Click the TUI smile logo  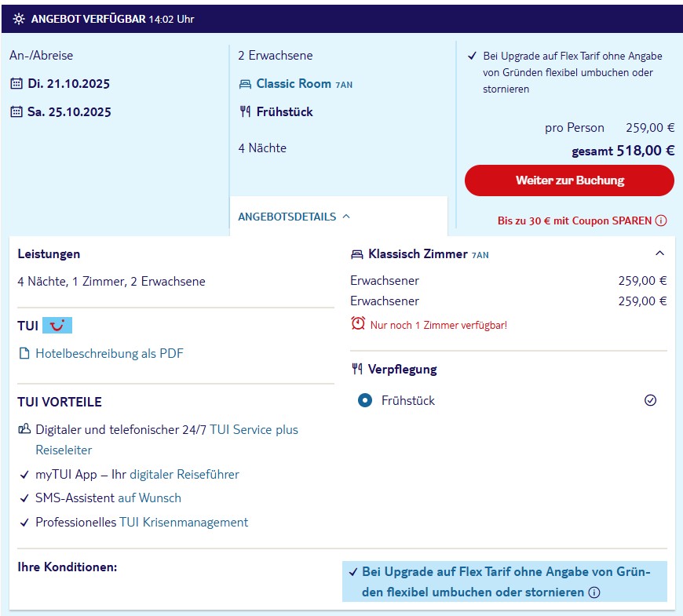pos(57,325)
